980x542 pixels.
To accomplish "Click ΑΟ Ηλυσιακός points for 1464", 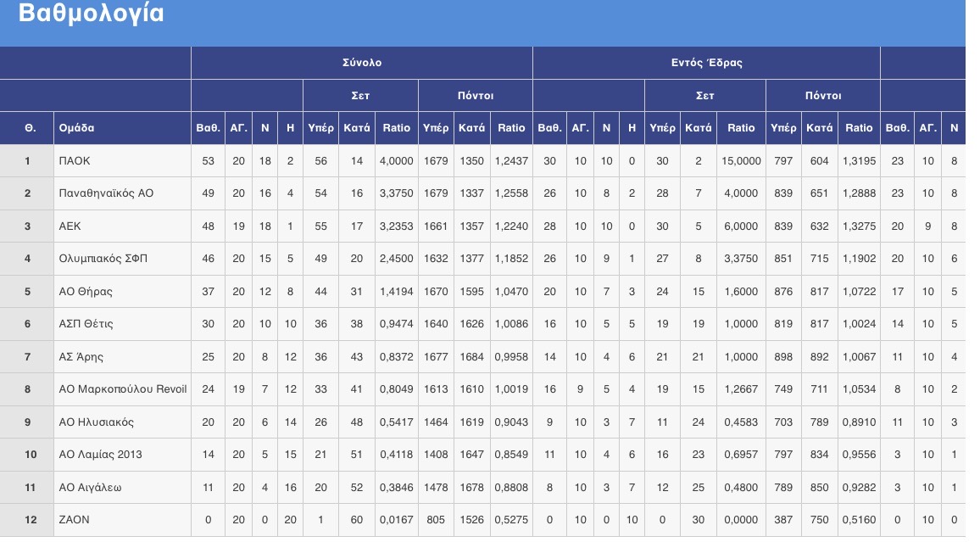I will coord(436,422).
